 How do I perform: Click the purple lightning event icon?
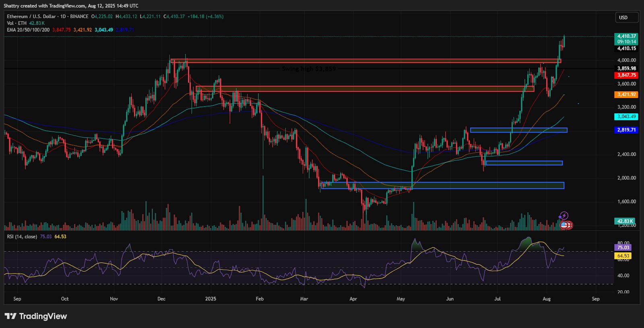pyautogui.click(x=564, y=216)
